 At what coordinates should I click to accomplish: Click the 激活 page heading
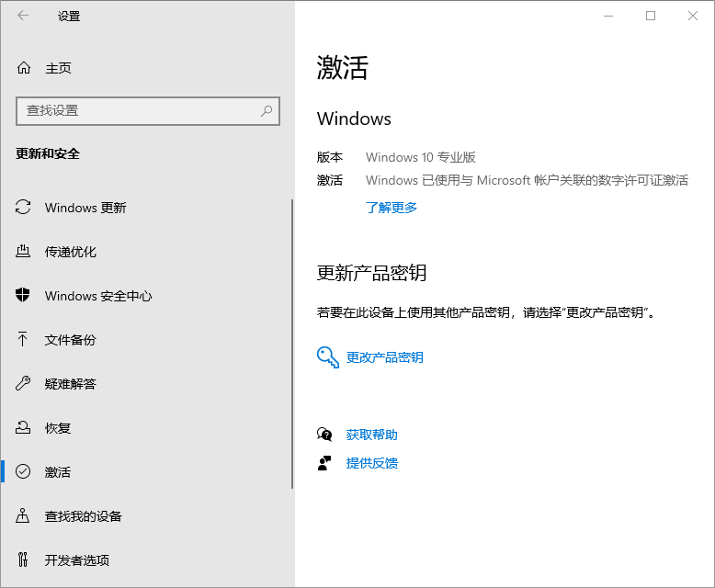click(x=343, y=68)
